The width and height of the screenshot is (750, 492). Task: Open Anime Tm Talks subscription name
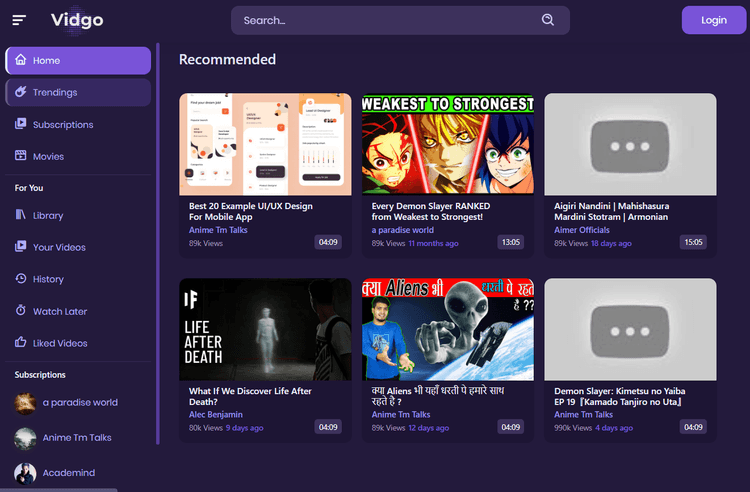[x=77, y=437]
